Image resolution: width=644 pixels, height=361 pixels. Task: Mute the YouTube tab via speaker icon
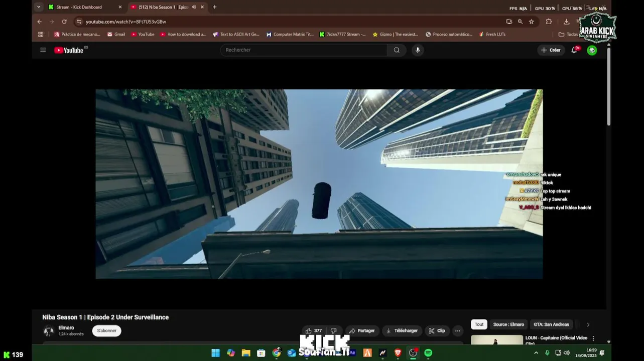(194, 7)
